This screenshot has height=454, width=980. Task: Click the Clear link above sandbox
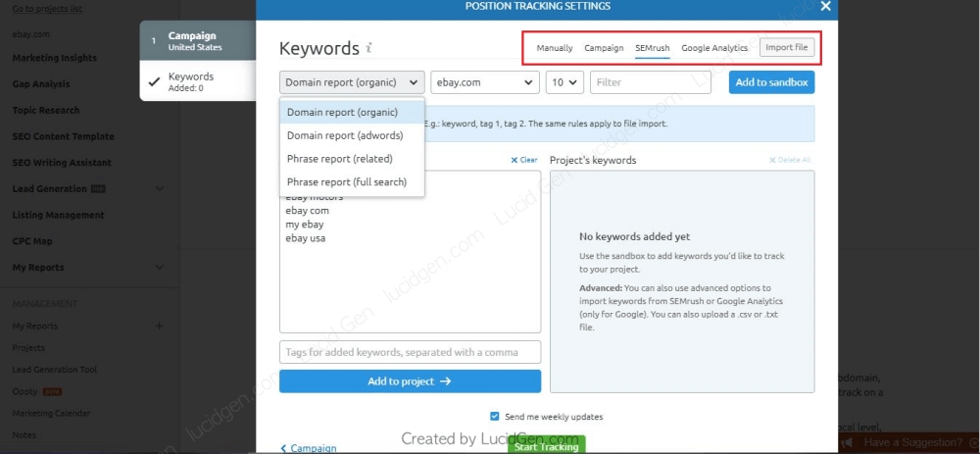point(523,160)
